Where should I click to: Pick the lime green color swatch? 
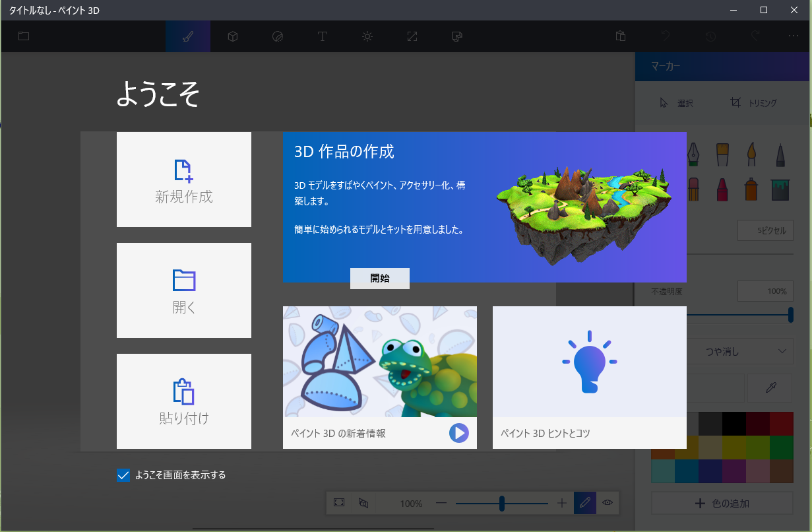(758, 447)
